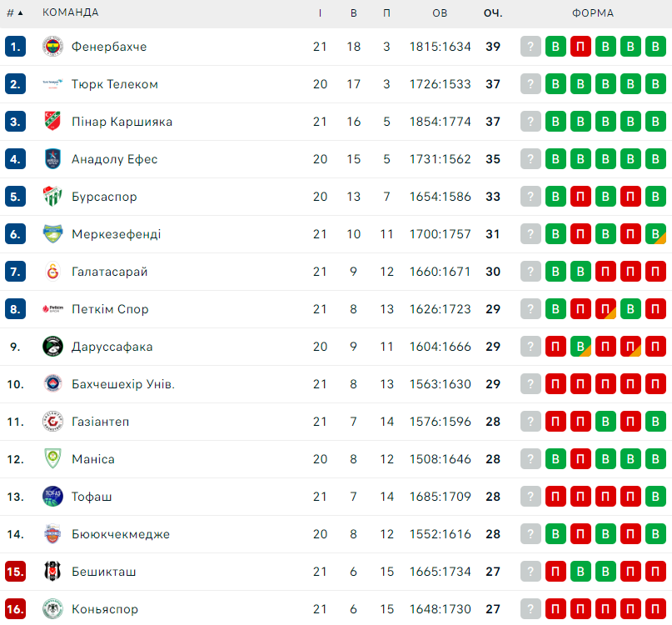The height and width of the screenshot is (625, 672).
Task: Click the Бурсаспор club crest
Action: pyautogui.click(x=52, y=197)
